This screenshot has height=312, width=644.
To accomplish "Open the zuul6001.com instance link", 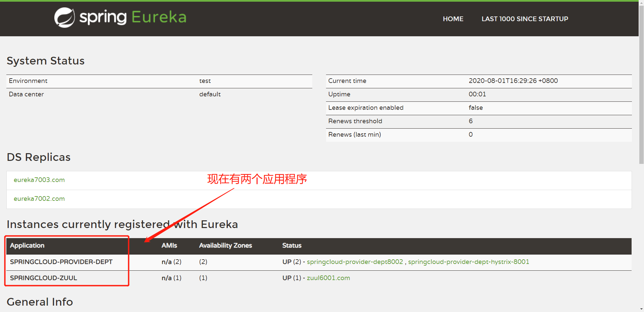I will click(328, 278).
